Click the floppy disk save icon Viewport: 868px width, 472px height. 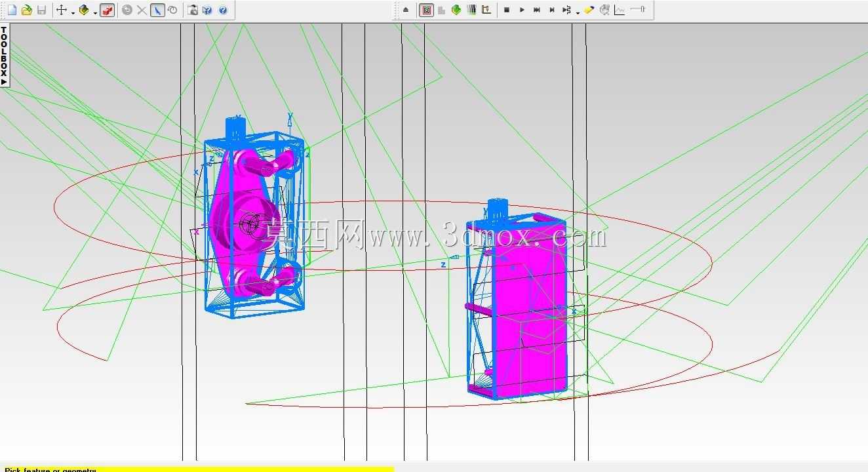pyautogui.click(x=42, y=10)
